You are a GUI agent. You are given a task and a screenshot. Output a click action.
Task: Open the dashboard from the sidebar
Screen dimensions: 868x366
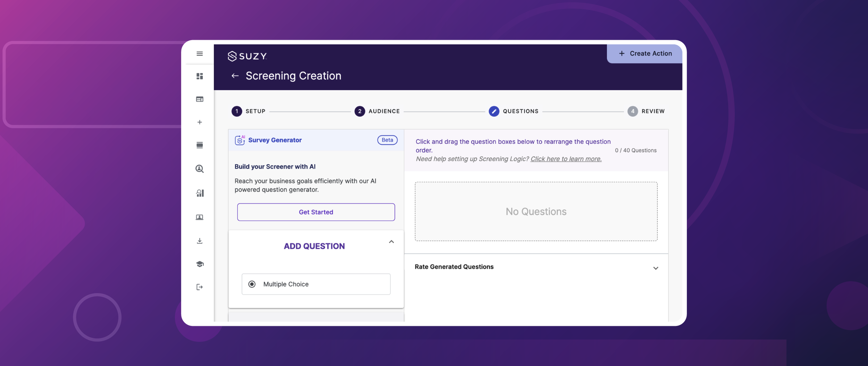click(x=200, y=76)
